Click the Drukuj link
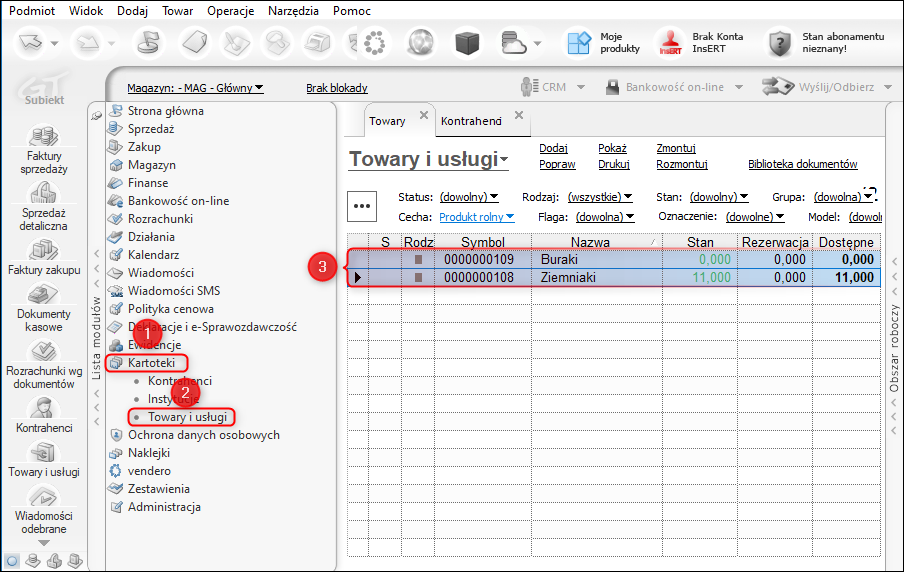Screen dimensions: 904x572 [613, 164]
